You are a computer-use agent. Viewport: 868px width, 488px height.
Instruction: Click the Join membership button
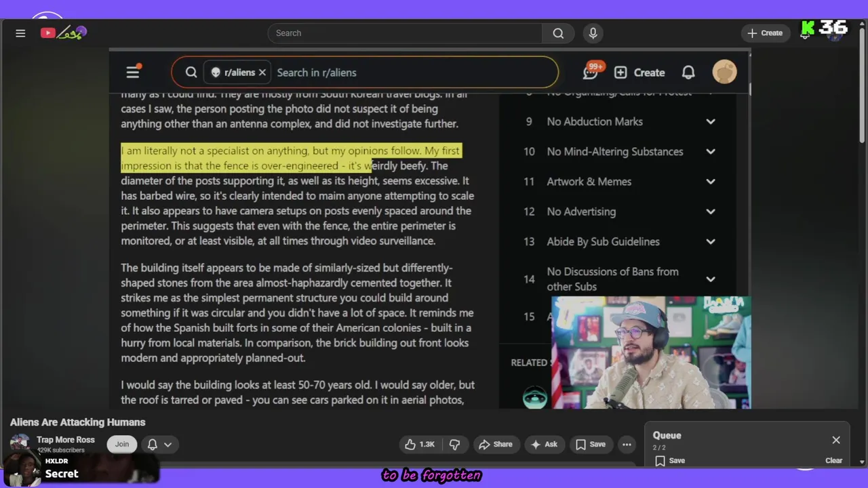(x=122, y=445)
